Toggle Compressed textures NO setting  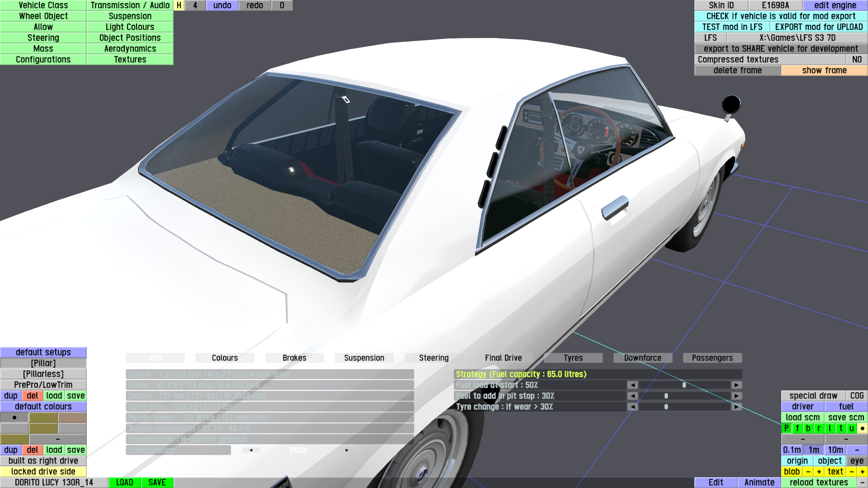pos(856,60)
